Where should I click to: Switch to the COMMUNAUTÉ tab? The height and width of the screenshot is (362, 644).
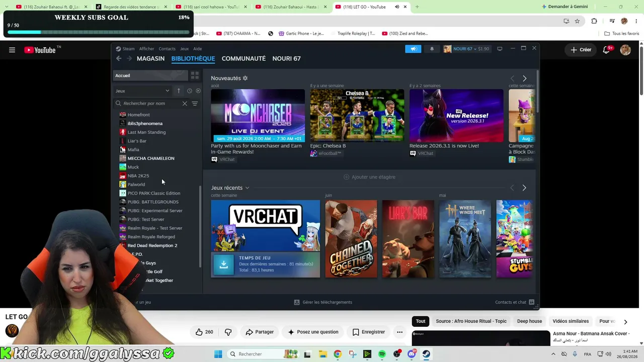(244, 58)
